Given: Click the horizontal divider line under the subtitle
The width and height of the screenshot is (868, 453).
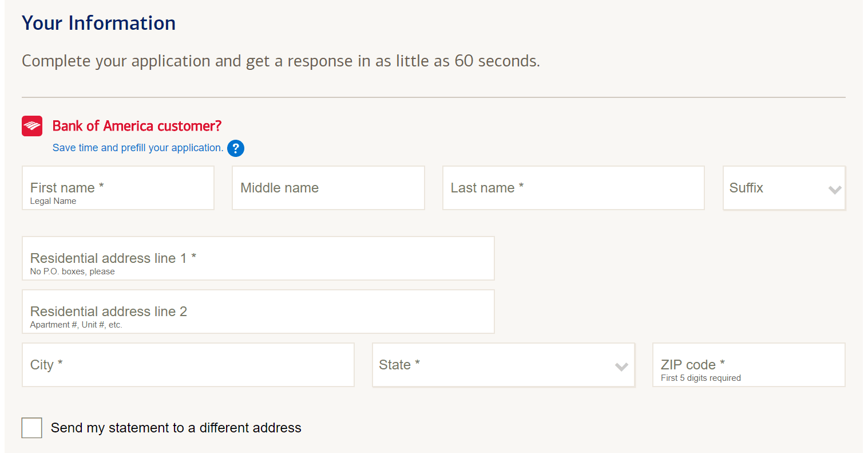Looking at the screenshot, I should click(x=433, y=97).
